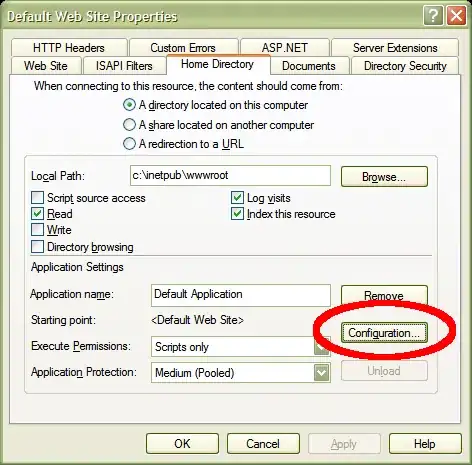Disable Index this resource checkbox
The image size is (472, 465).
(x=237, y=214)
